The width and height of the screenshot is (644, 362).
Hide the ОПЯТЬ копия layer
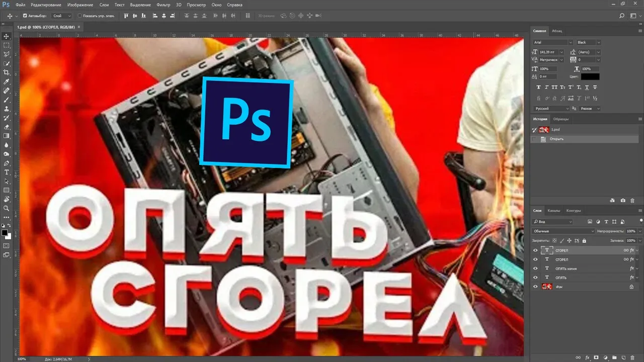click(x=535, y=268)
